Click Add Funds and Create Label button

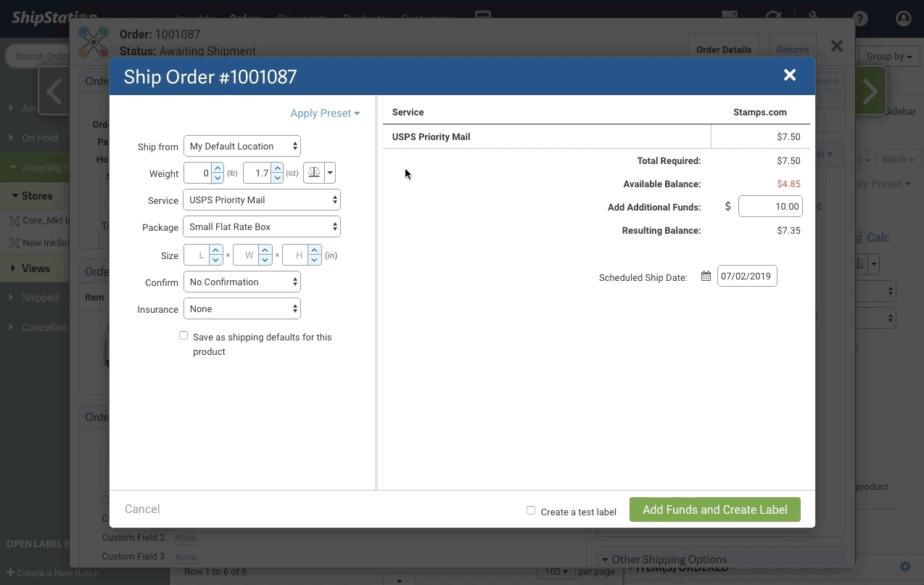click(714, 510)
